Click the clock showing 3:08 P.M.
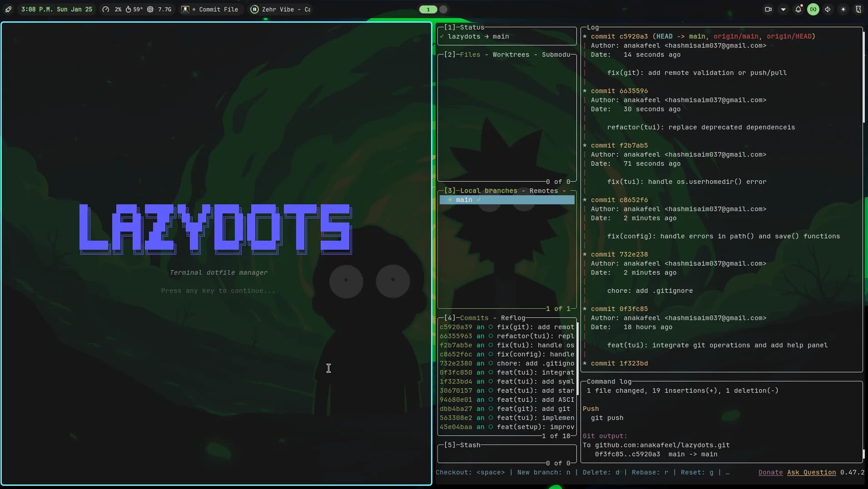868x489 pixels. (57, 9)
